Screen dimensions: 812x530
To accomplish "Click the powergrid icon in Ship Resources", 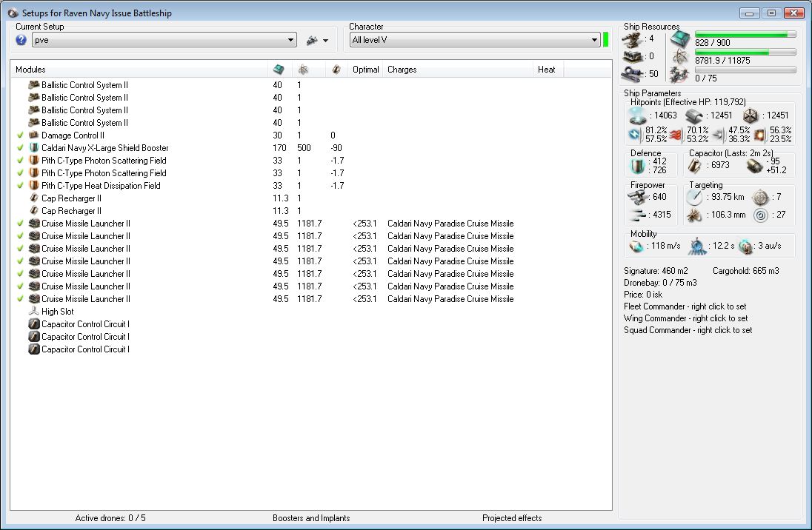I will click(680, 56).
